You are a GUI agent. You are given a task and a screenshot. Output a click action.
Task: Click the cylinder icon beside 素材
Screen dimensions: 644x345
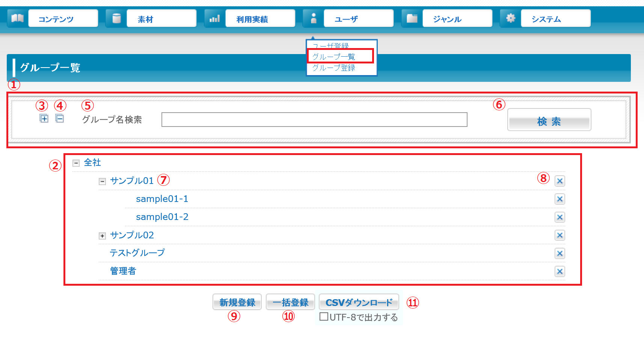tap(116, 18)
